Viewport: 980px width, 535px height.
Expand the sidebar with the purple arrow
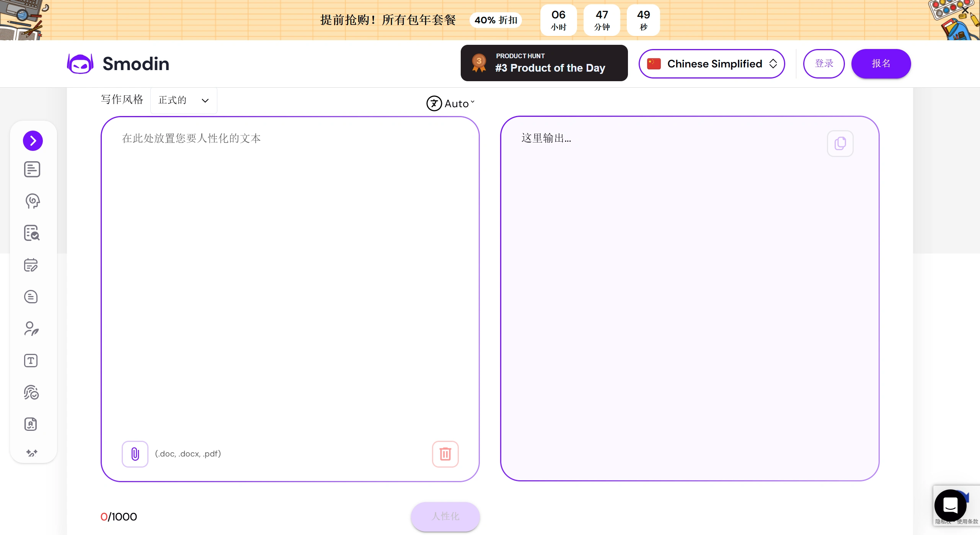click(33, 141)
